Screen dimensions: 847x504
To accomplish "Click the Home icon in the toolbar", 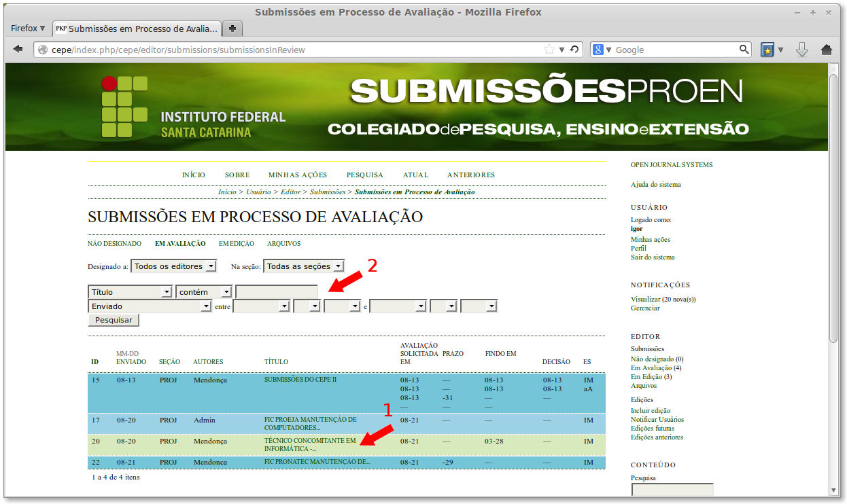I will pyautogui.click(x=825, y=49).
